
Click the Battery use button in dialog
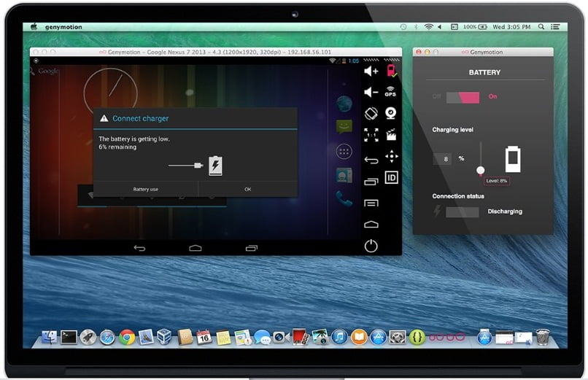145,189
